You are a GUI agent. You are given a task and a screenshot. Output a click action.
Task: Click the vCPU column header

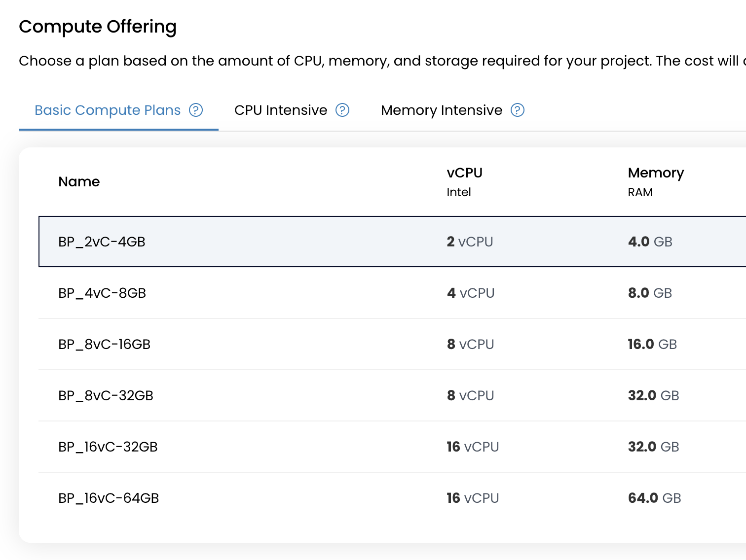(x=464, y=173)
